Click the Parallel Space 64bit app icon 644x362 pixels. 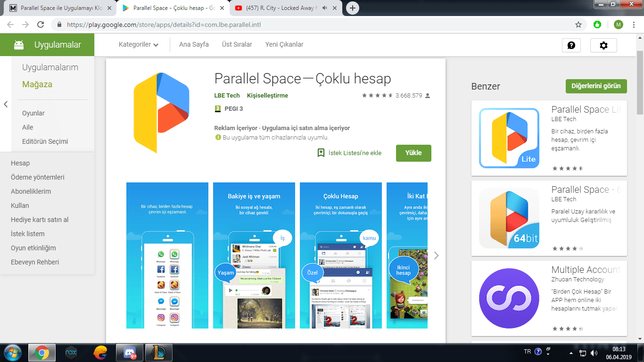pos(509,218)
